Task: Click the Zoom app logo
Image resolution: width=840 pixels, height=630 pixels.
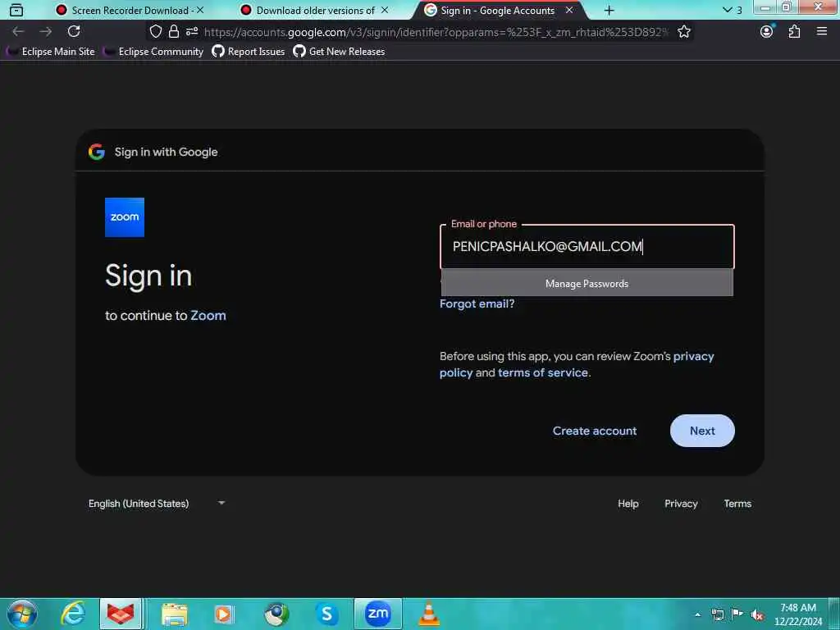Action: coord(125,217)
